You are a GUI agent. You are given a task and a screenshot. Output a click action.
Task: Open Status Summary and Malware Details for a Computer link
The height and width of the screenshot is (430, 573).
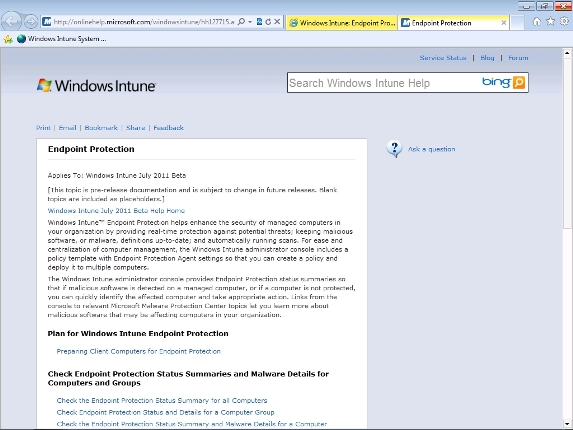[x=191, y=424]
